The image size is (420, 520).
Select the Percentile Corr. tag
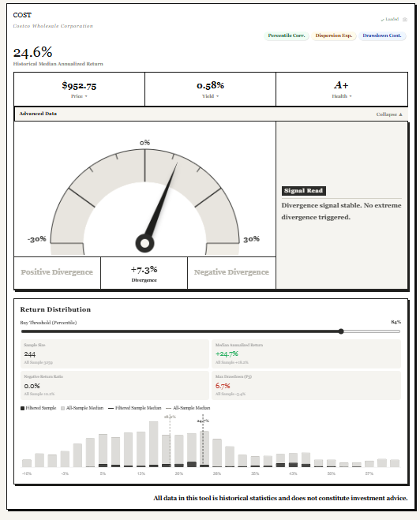[x=287, y=36]
